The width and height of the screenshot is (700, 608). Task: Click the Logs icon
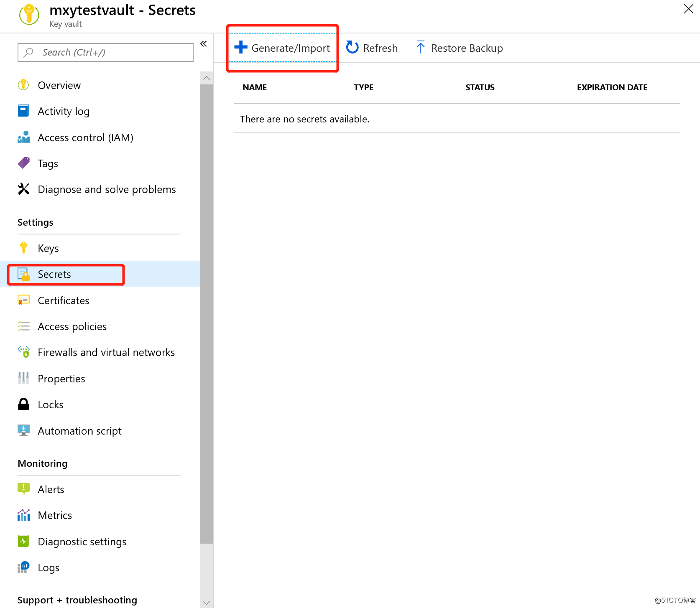[x=23, y=567]
